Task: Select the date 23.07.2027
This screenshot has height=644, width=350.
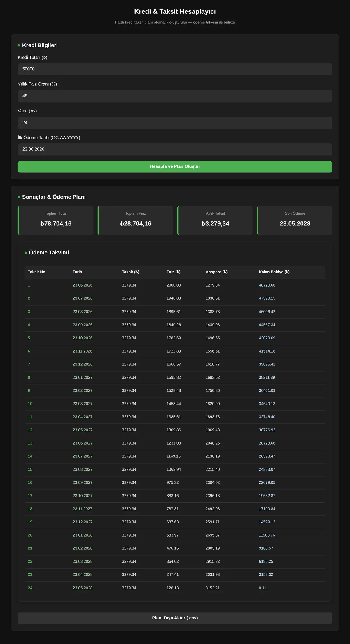Action: (x=83, y=456)
